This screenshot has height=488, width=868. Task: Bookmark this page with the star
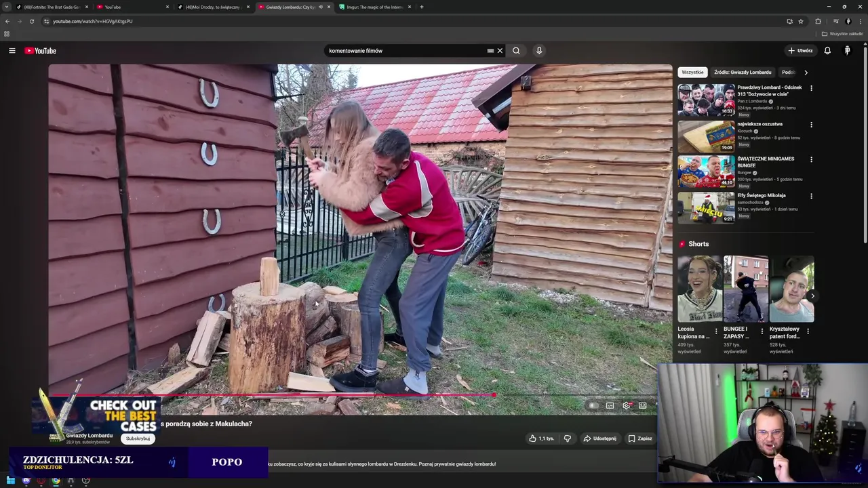pos(801,21)
